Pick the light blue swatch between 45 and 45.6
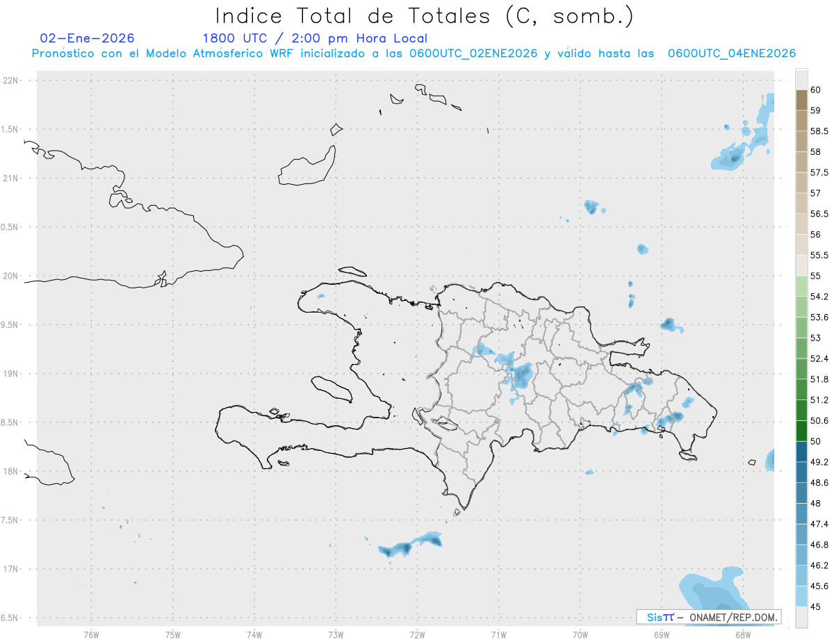The width and height of the screenshot is (834, 644). coord(801,596)
